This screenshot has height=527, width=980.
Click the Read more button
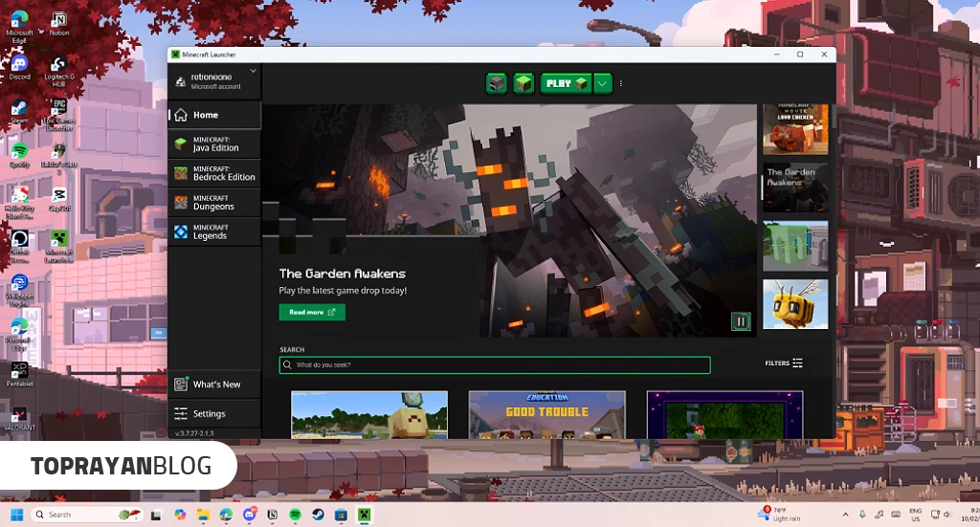[312, 312]
